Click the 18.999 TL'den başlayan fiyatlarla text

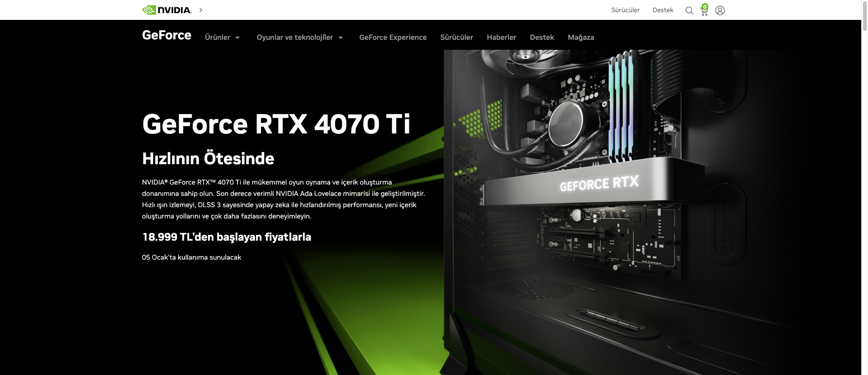pos(227,237)
